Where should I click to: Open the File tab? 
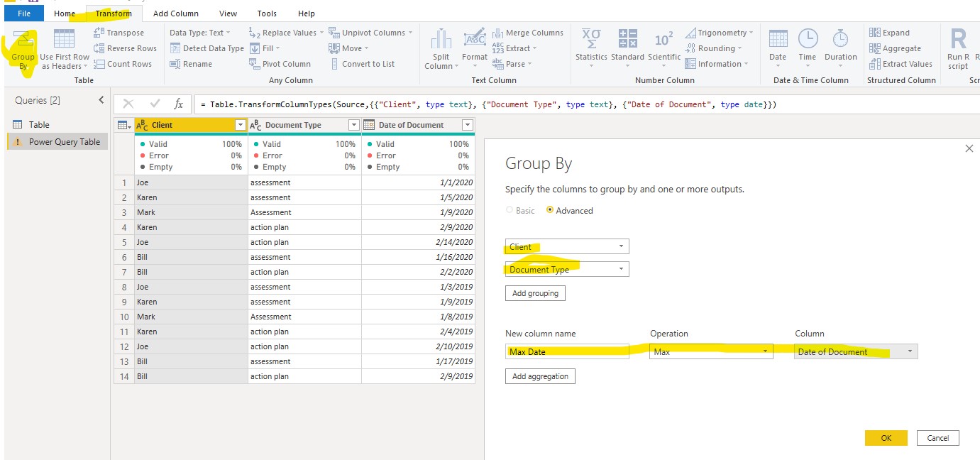[x=24, y=13]
